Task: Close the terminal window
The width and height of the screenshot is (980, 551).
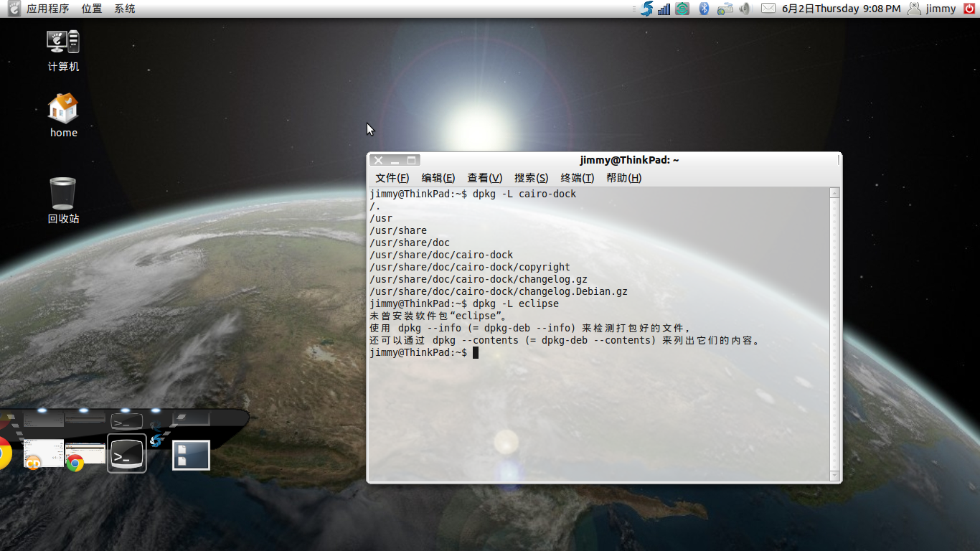Action: click(x=379, y=160)
